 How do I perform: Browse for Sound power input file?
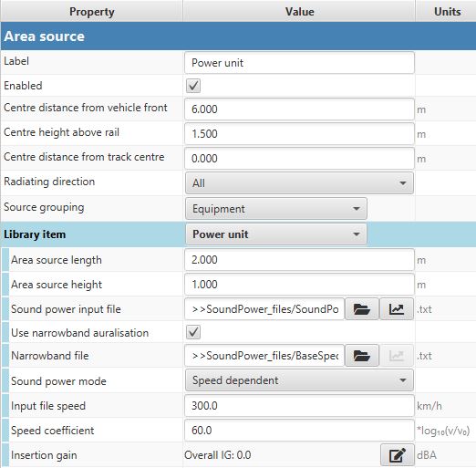pos(362,309)
